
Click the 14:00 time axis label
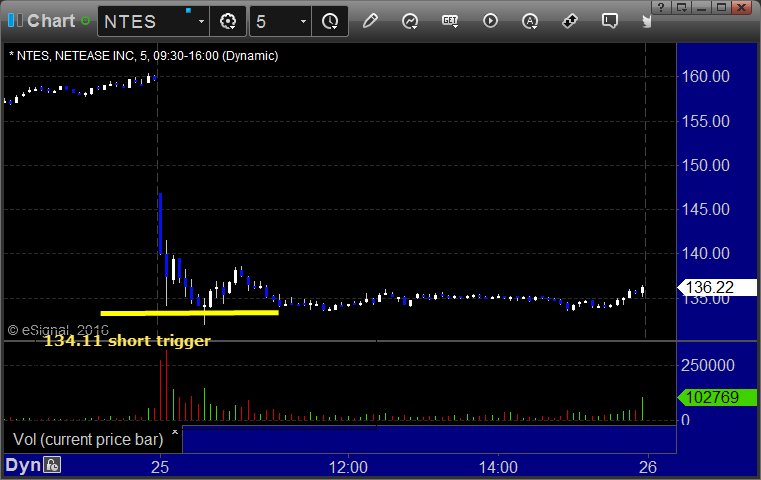498,467
